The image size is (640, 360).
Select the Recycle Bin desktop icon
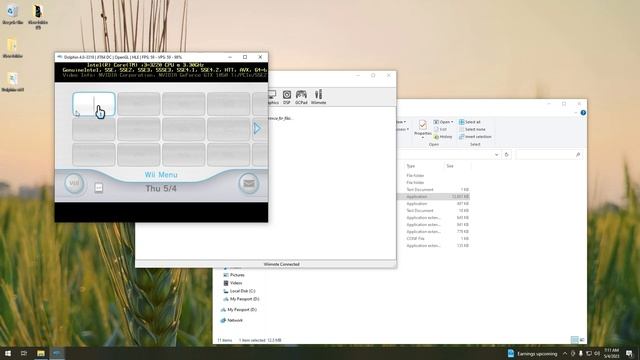coord(12,14)
